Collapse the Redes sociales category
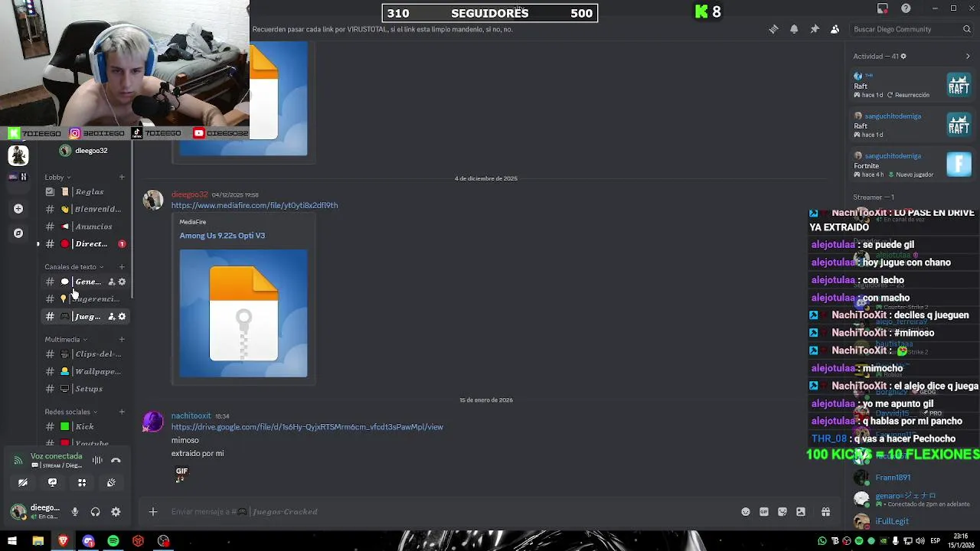Screen dimensions: 980x551 tap(70, 412)
